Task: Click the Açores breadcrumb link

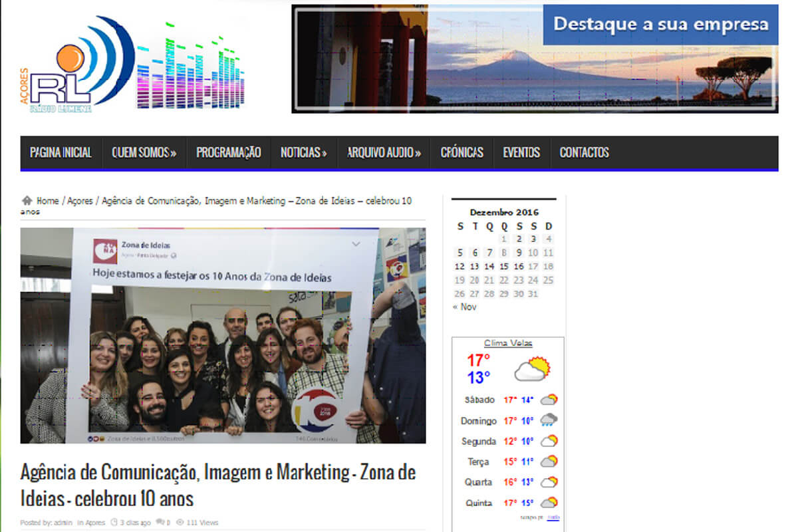Action: click(x=80, y=201)
